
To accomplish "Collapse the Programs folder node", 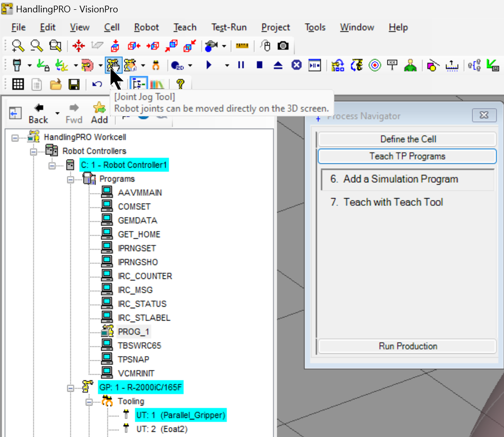I will [x=70, y=180].
